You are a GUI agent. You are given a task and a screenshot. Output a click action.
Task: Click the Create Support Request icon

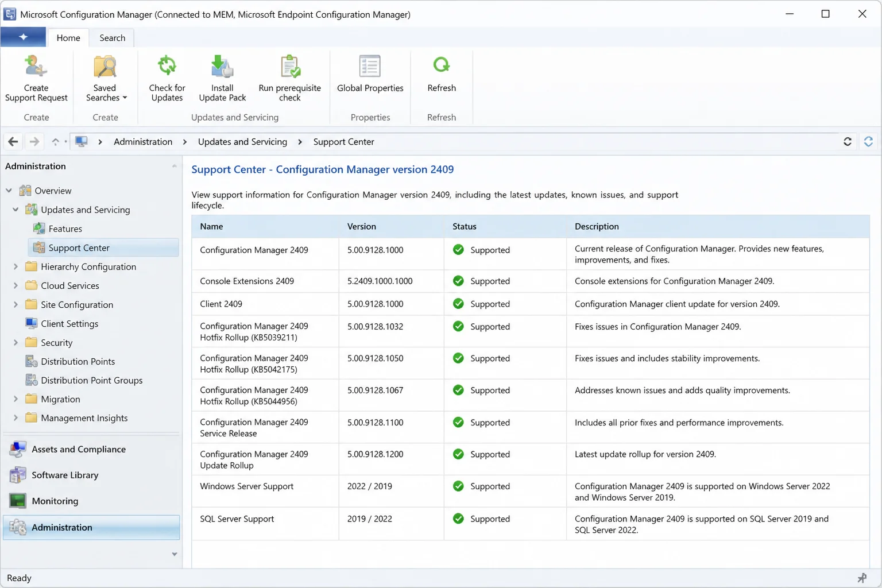point(36,67)
